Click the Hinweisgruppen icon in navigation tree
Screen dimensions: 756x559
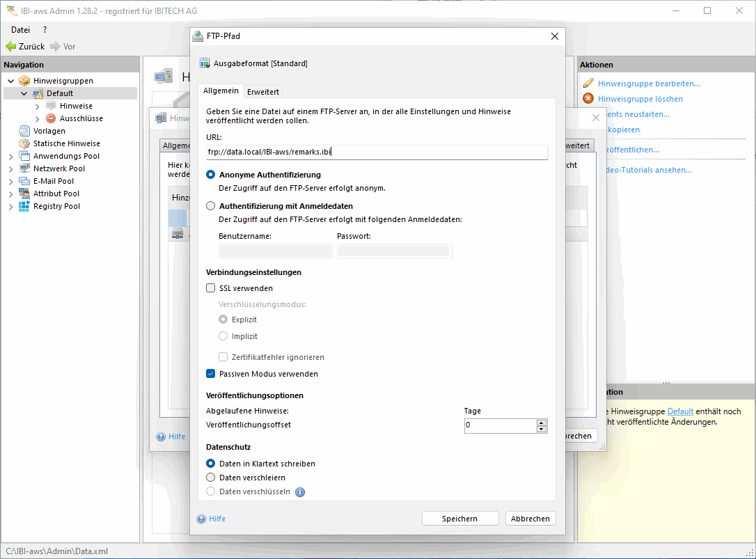pos(24,81)
